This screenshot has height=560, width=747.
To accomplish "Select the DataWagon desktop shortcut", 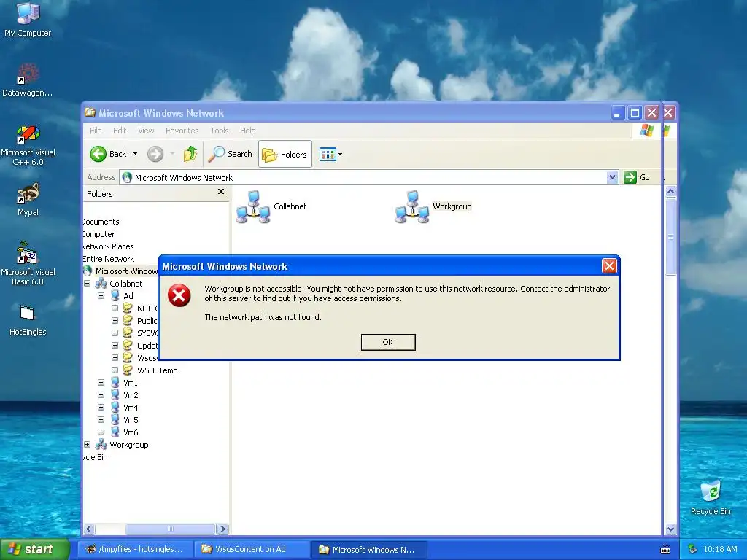I will click(28, 79).
